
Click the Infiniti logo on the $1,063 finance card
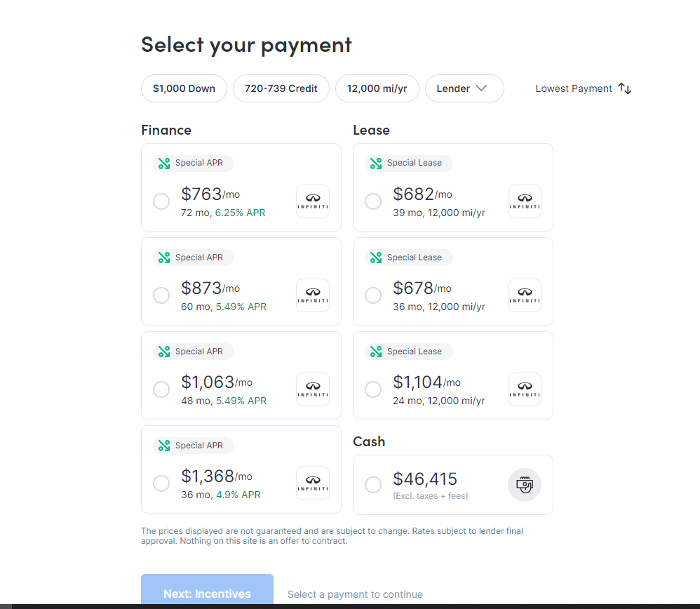click(312, 389)
